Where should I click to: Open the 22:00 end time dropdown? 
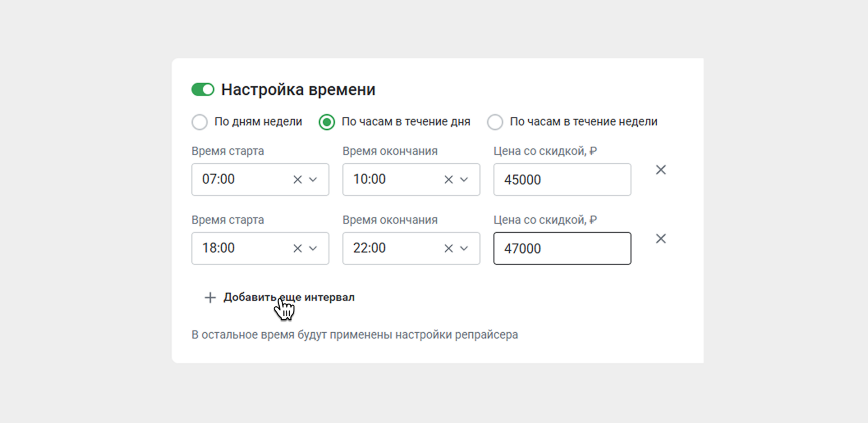coord(464,248)
